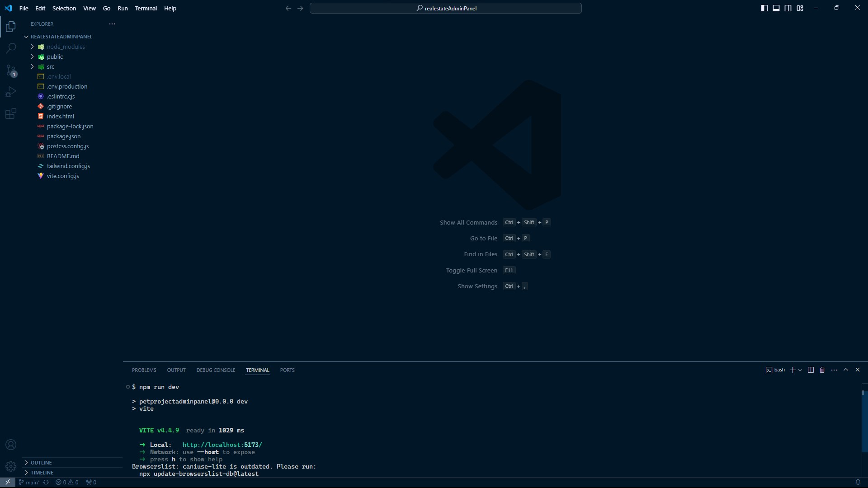Click the notifications bell in status bar
Screen dimensions: 868x488
pyautogui.click(x=858, y=482)
